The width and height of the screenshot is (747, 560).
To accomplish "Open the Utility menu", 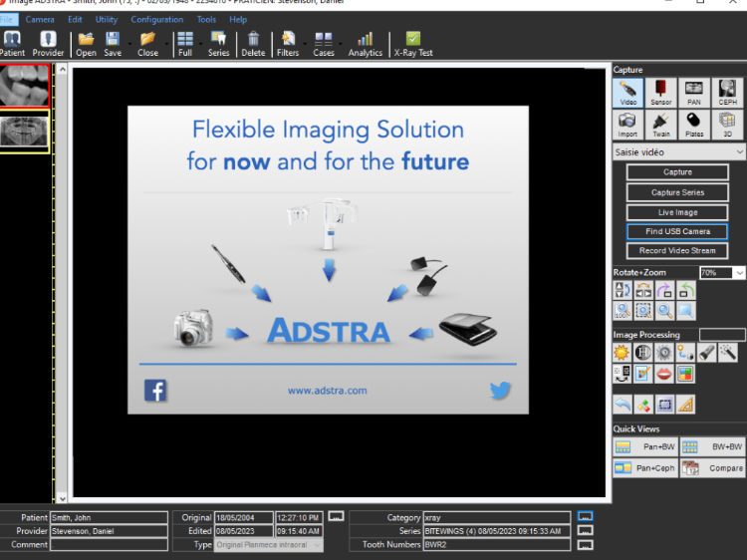I will [x=107, y=19].
